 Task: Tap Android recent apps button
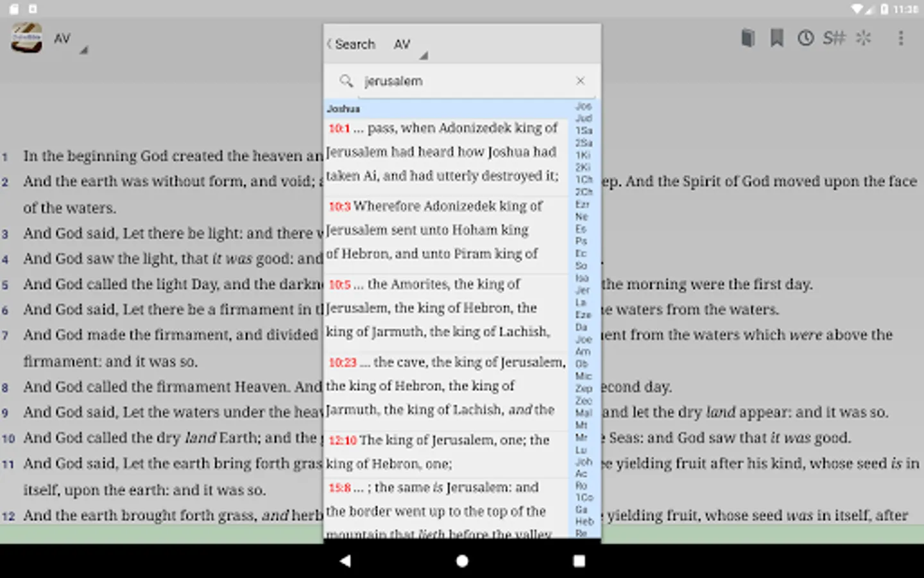click(579, 561)
